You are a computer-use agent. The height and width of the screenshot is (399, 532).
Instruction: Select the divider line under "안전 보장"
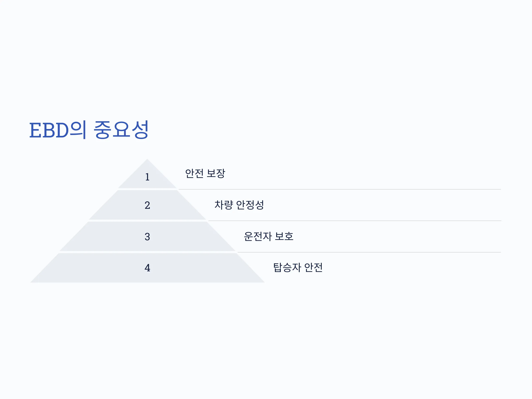(x=340, y=189)
